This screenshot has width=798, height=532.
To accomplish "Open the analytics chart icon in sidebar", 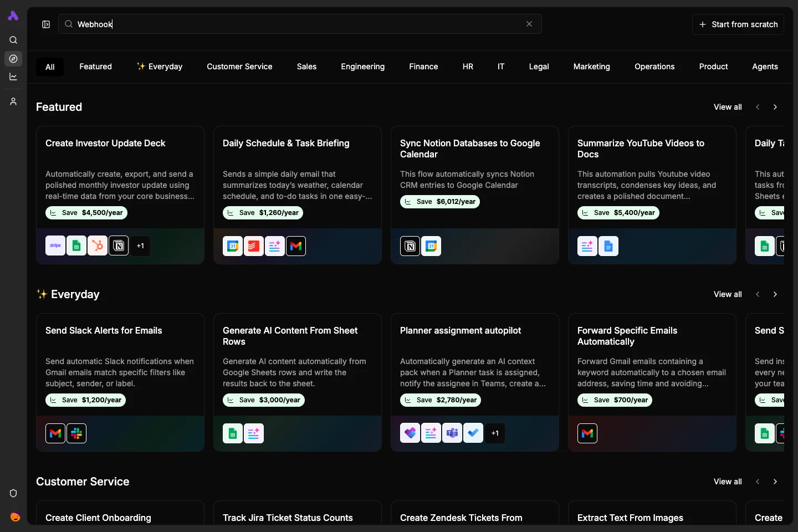I will (x=13, y=77).
